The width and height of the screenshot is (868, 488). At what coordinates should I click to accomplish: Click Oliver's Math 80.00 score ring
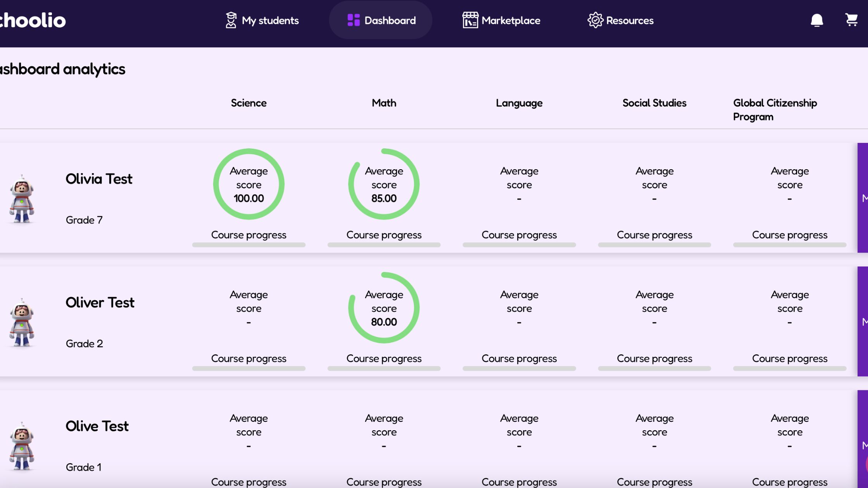coord(384,308)
